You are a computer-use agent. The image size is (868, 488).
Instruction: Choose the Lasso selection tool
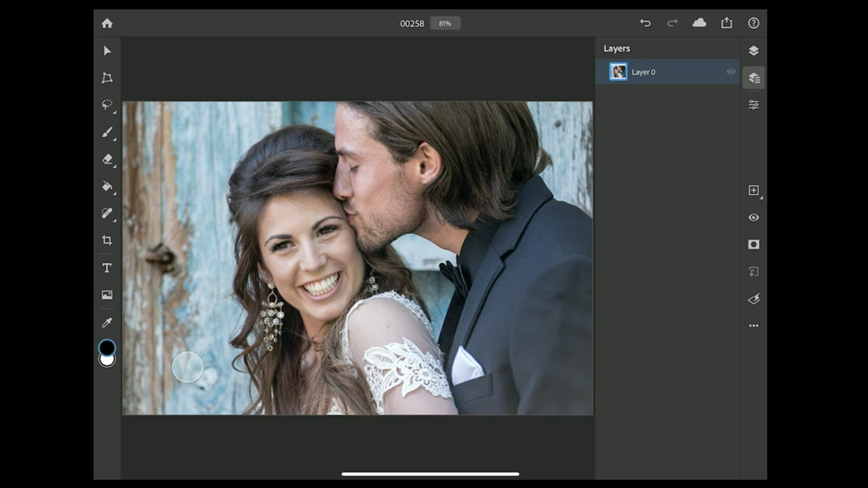coord(107,104)
